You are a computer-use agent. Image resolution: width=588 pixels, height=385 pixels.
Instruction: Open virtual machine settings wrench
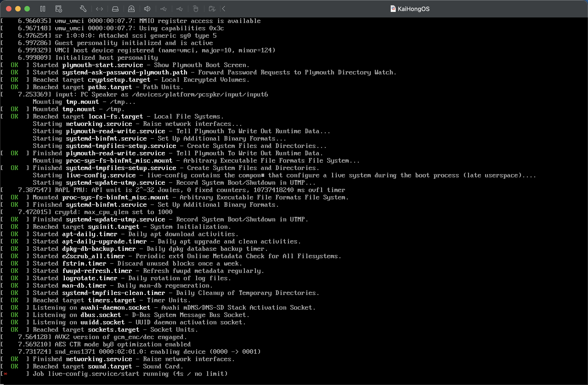coord(83,9)
